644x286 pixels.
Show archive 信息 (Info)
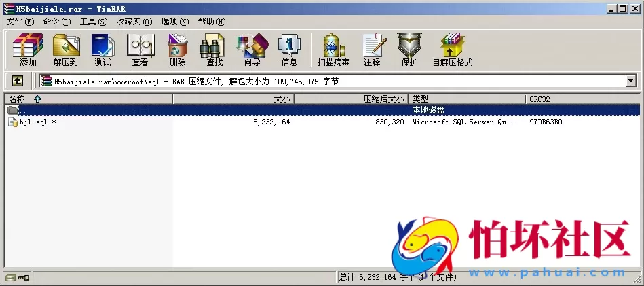(x=289, y=50)
